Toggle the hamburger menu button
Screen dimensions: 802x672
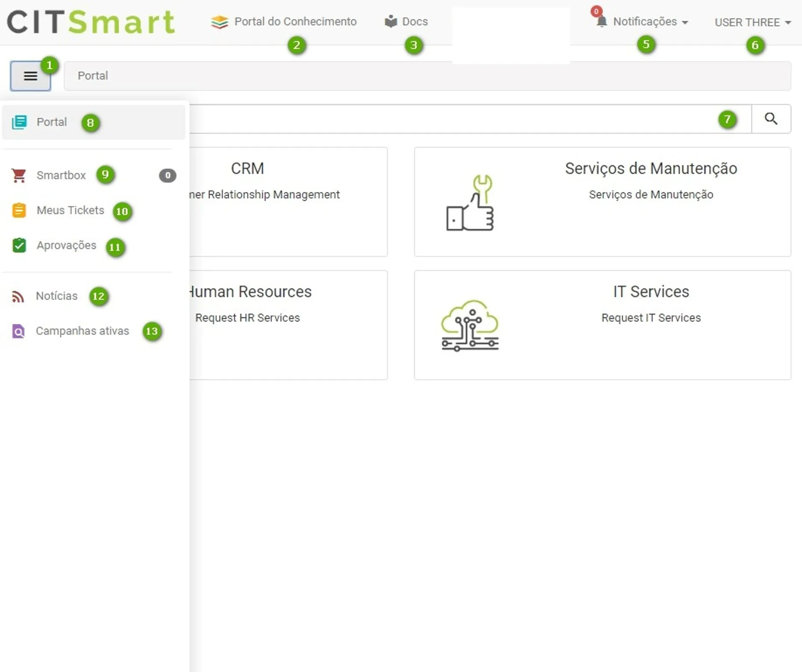[30, 76]
